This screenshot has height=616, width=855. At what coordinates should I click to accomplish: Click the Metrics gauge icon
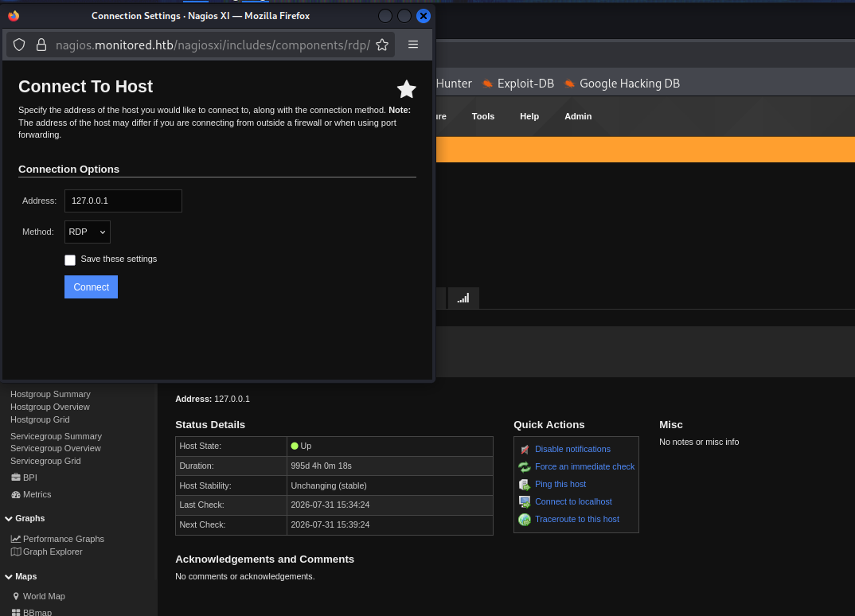click(16, 494)
